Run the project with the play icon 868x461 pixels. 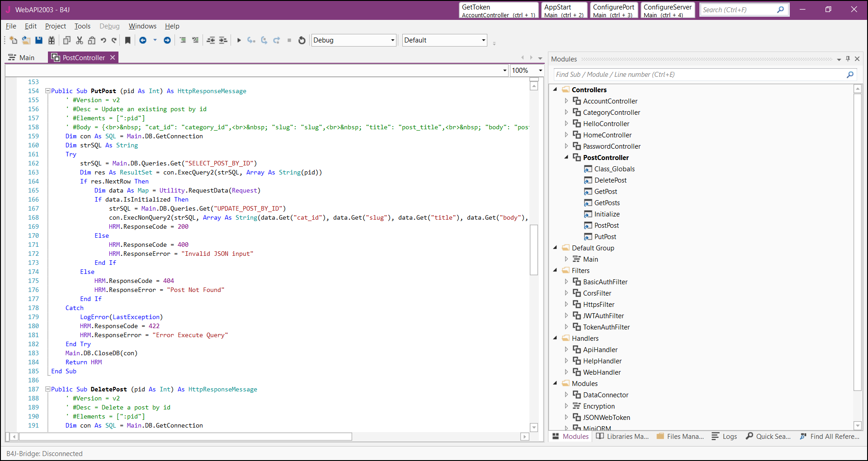239,40
